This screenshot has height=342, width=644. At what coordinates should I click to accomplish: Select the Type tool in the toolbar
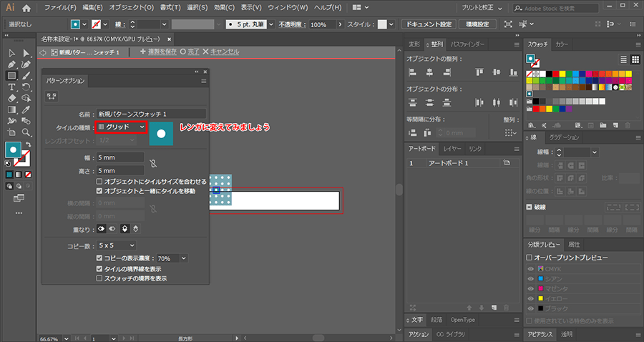point(12,87)
